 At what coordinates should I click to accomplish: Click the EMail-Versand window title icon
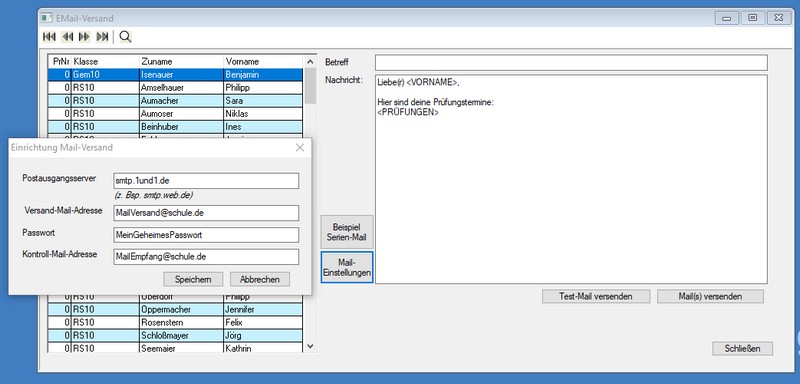(x=47, y=18)
